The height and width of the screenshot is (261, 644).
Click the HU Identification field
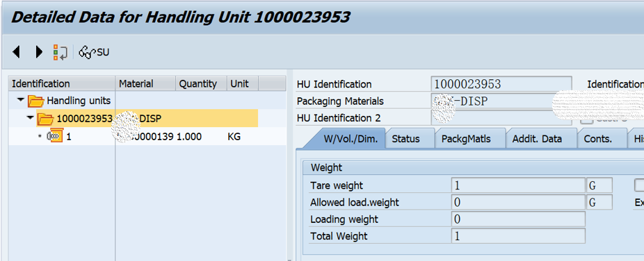pos(501,84)
